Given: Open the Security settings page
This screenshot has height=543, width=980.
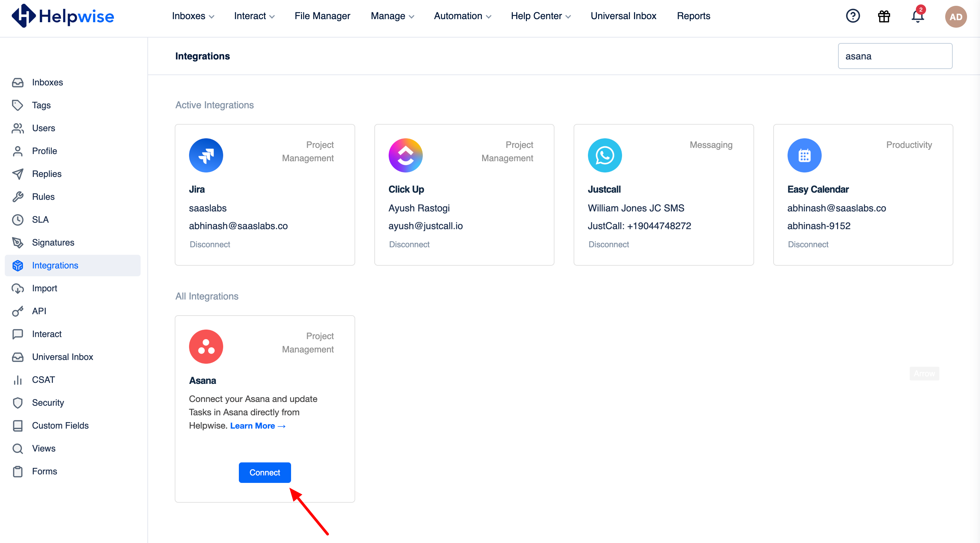Looking at the screenshot, I should [x=48, y=403].
